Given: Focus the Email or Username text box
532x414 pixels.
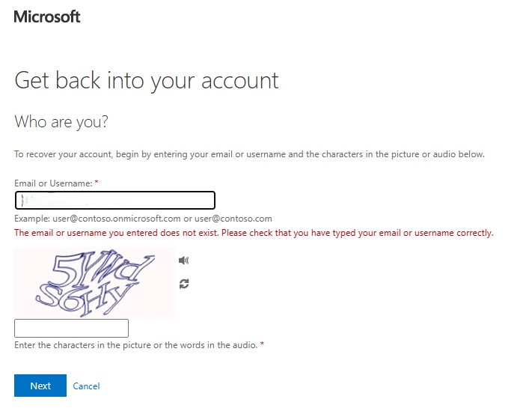Looking at the screenshot, I should click(115, 200).
